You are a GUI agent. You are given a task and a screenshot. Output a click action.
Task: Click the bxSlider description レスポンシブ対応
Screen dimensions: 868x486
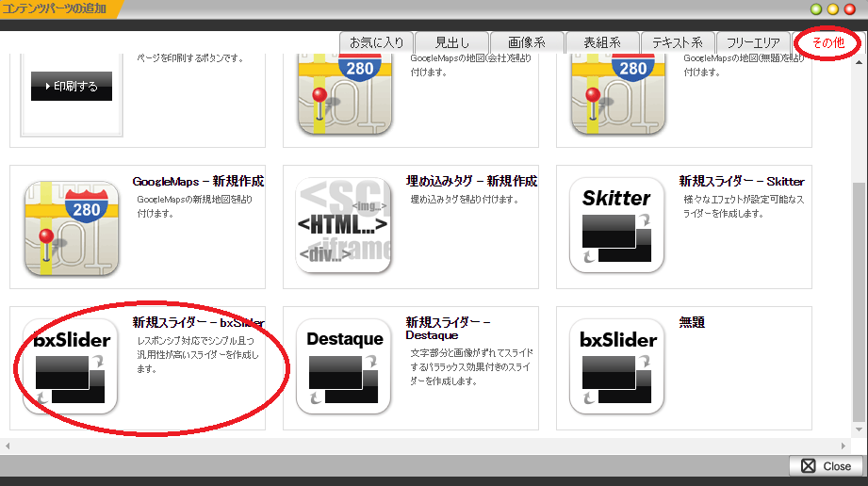pyautogui.click(x=198, y=355)
